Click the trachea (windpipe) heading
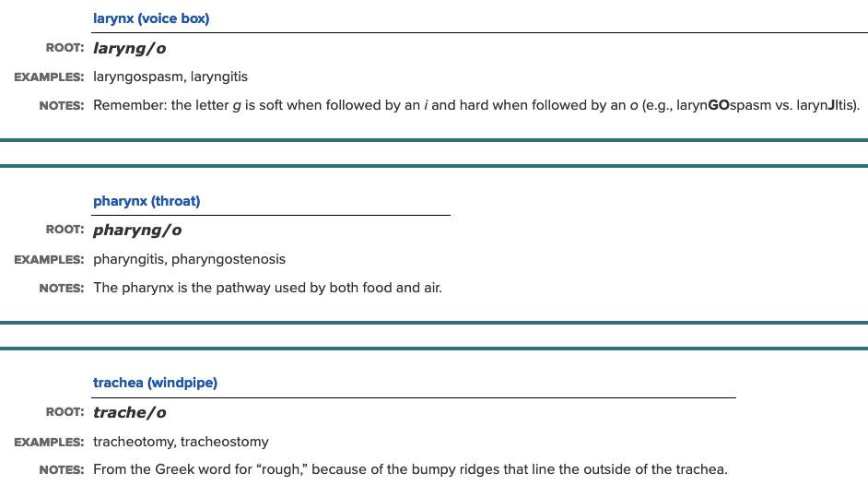Viewport: 868px width, 485px height. (155, 383)
